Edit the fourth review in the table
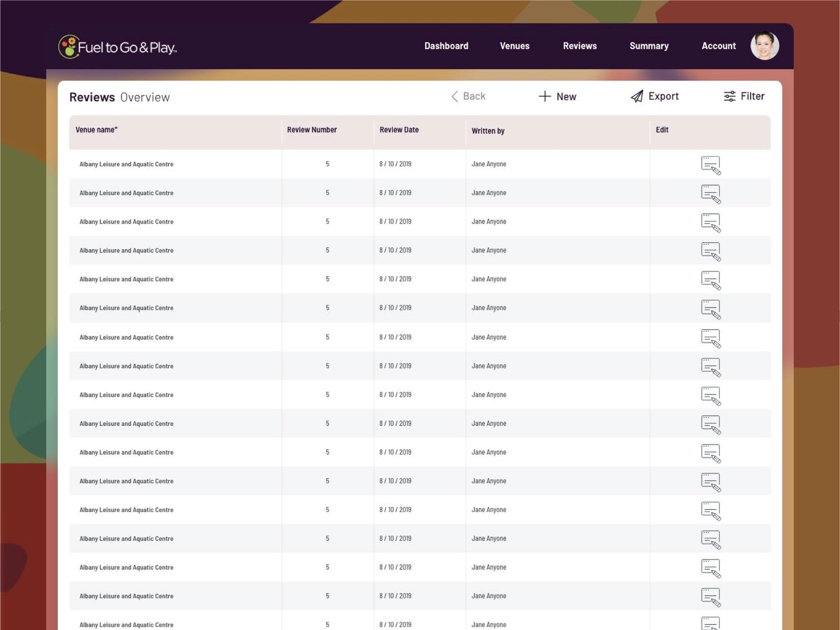 tap(711, 252)
